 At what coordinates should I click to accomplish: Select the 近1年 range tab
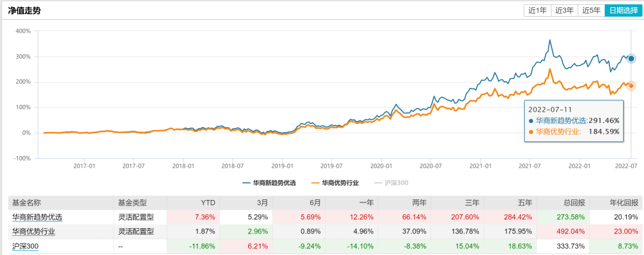(x=537, y=11)
